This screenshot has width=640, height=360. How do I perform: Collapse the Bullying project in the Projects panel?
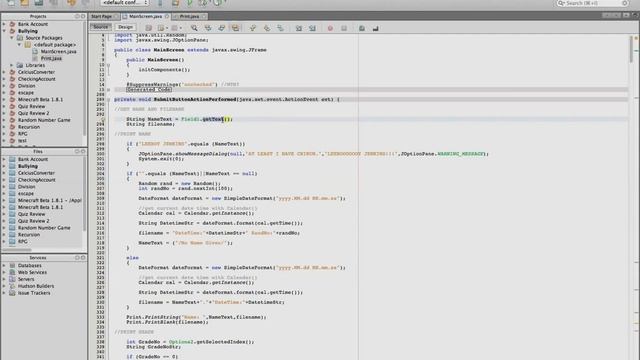[4, 31]
